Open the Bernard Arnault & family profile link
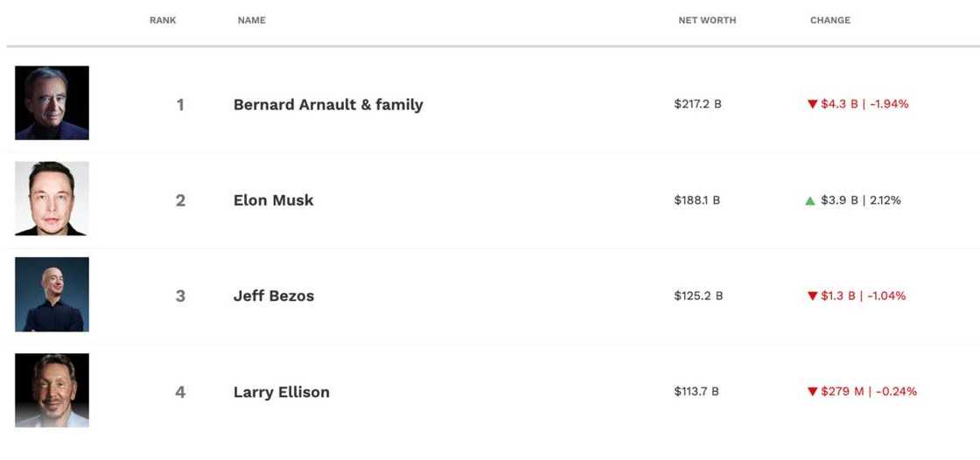 click(x=328, y=105)
